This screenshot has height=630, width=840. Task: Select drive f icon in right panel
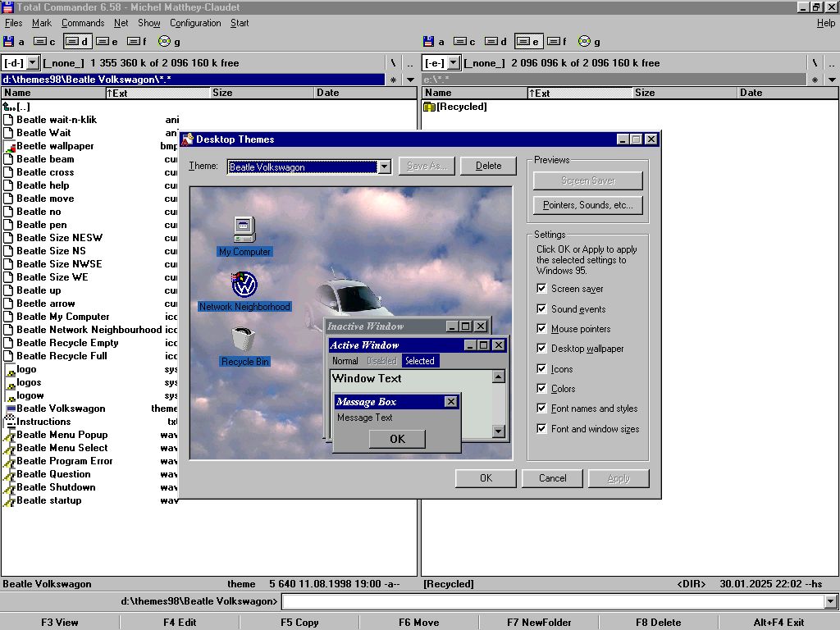(x=554, y=41)
